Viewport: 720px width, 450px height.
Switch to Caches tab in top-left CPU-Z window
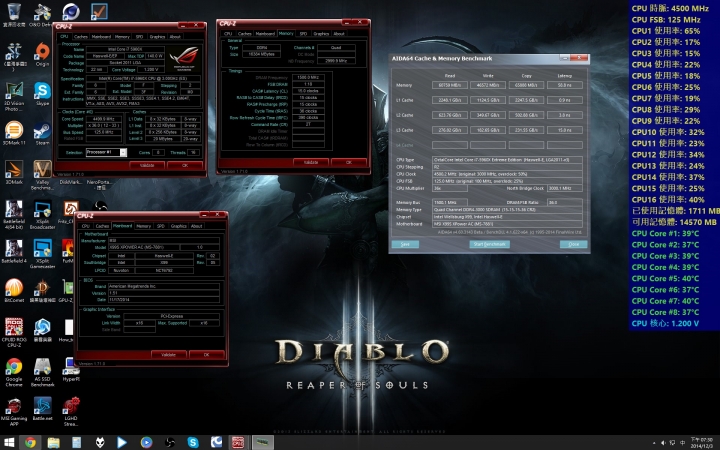point(80,37)
